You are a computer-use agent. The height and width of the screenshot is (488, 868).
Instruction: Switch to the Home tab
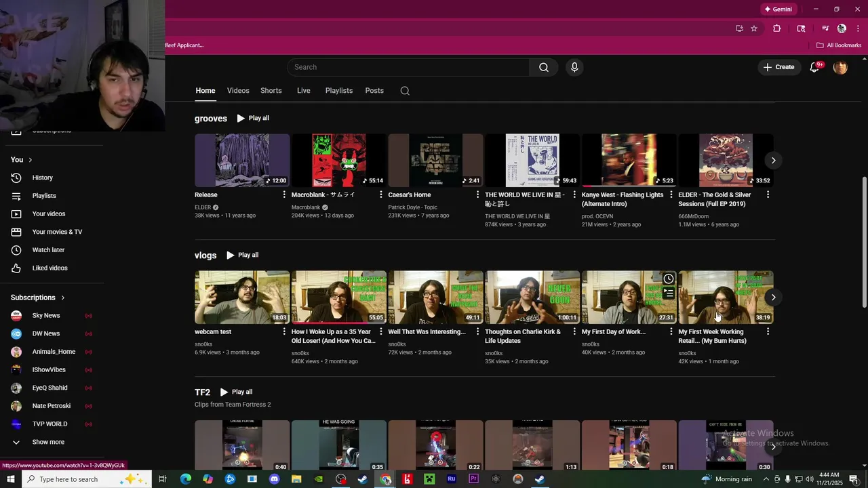point(205,91)
